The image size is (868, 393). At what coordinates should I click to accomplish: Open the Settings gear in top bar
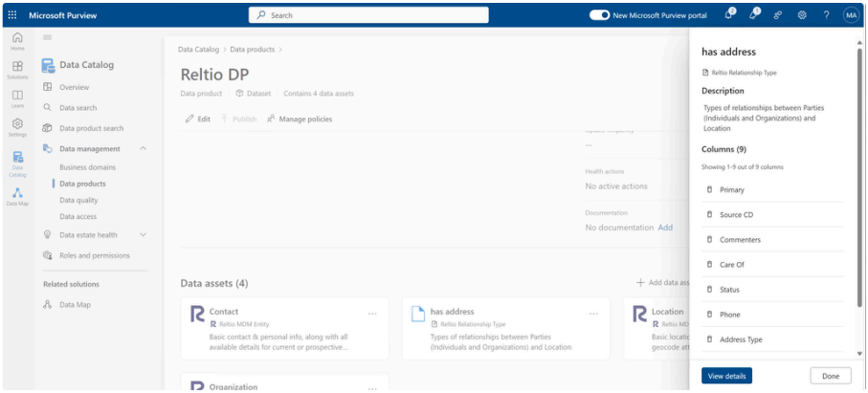tap(802, 15)
